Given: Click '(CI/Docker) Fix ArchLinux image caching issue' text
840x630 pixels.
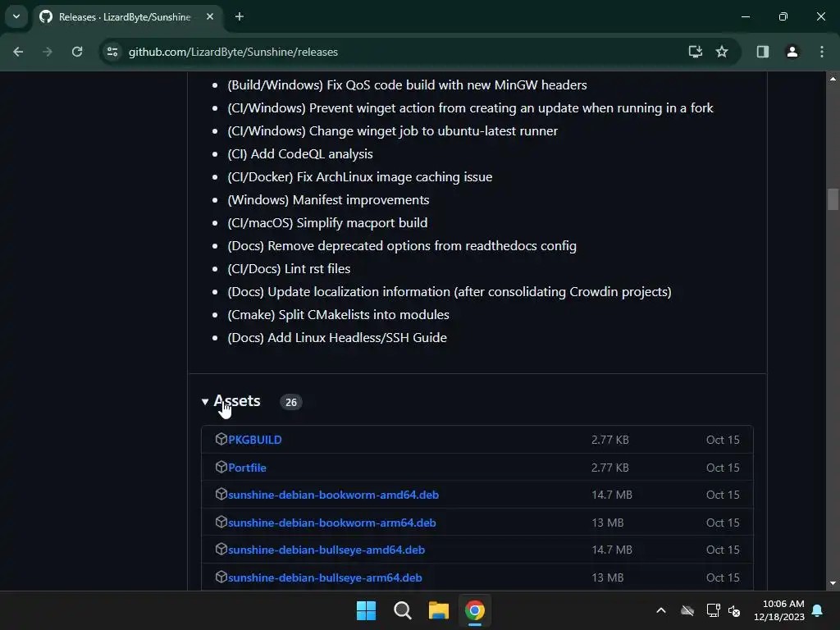Looking at the screenshot, I should [x=360, y=177].
